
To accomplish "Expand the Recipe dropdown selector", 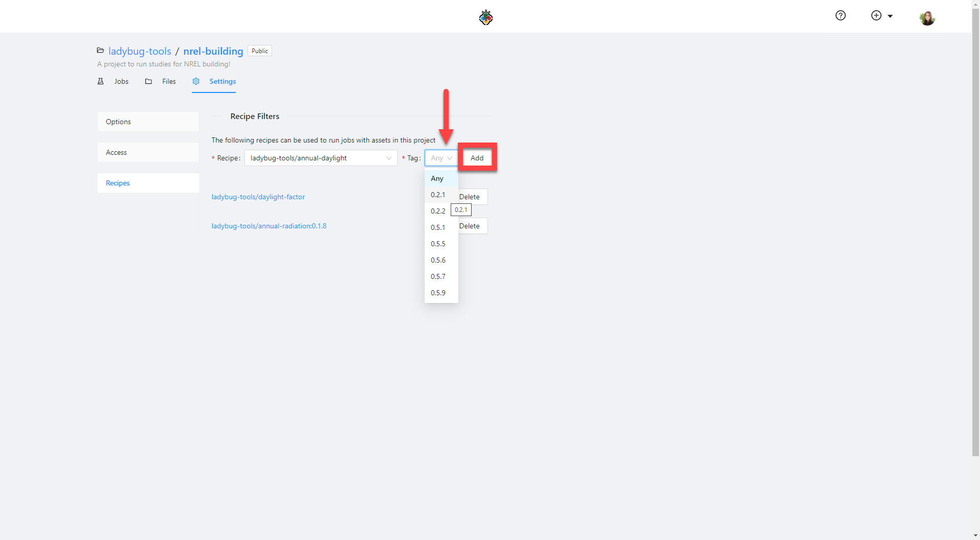I will 321,158.
